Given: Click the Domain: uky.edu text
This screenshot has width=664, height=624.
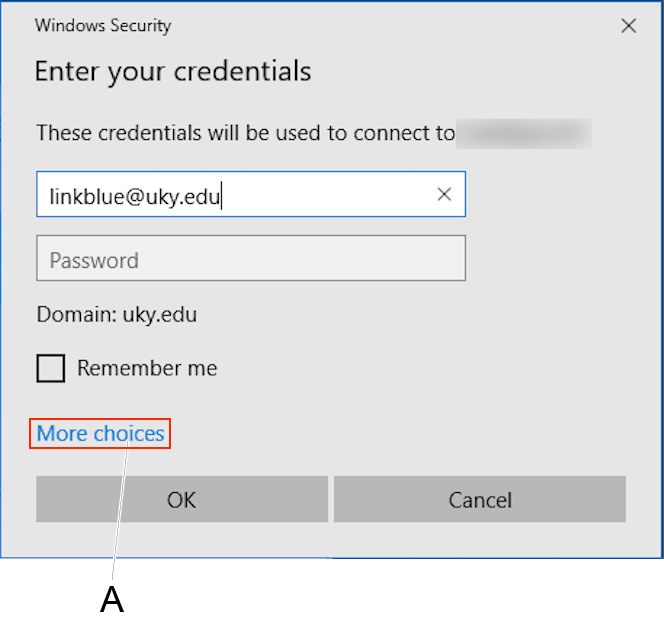Looking at the screenshot, I should (x=117, y=315).
